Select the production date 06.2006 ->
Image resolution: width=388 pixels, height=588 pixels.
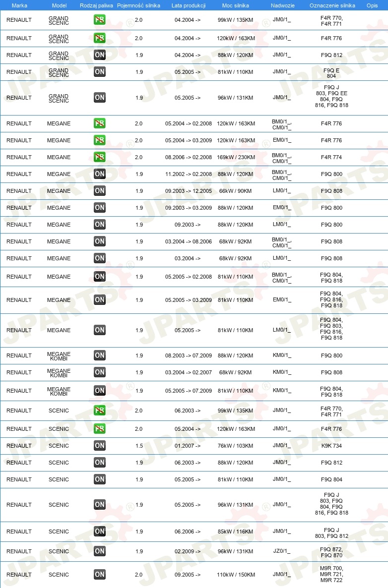(x=187, y=531)
